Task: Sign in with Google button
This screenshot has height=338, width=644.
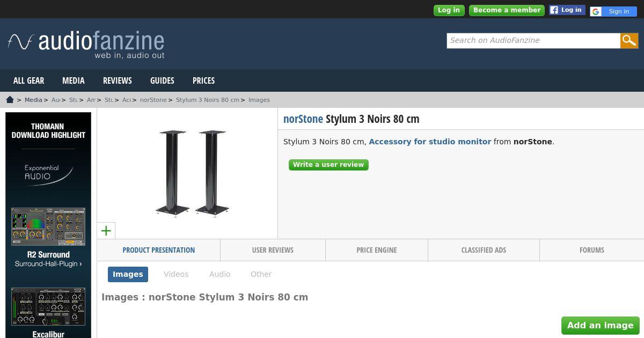Action: pyautogui.click(x=613, y=11)
